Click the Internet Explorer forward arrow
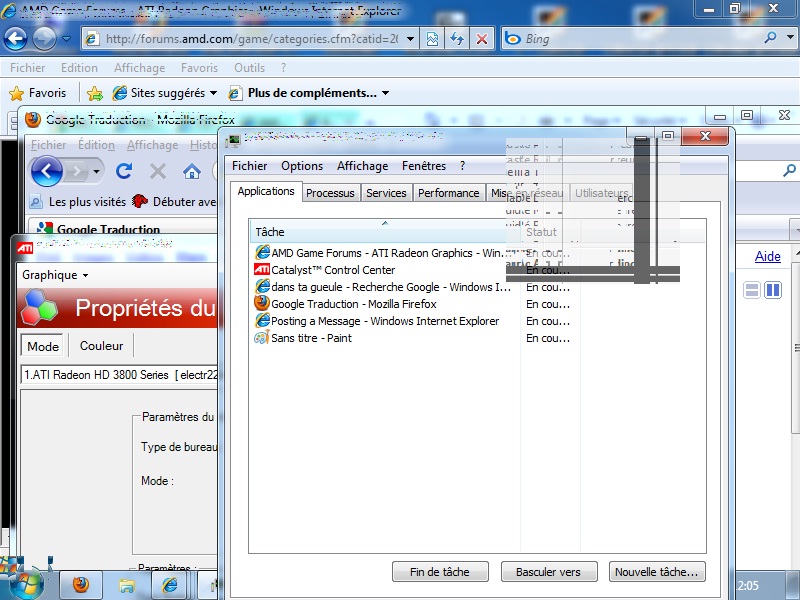Viewport: 800px width, 600px height. 44,39
